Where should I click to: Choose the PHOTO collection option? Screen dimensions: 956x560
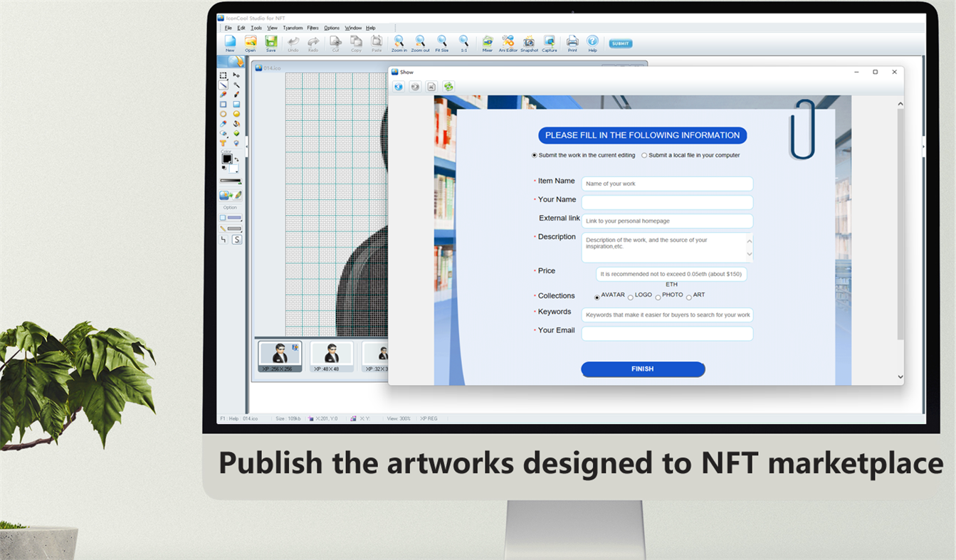coord(658,296)
